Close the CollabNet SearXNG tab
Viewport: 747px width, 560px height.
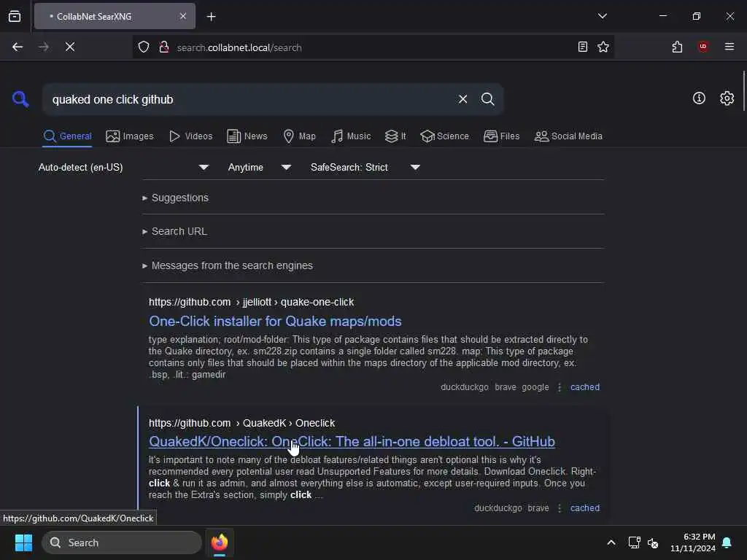coord(183,16)
